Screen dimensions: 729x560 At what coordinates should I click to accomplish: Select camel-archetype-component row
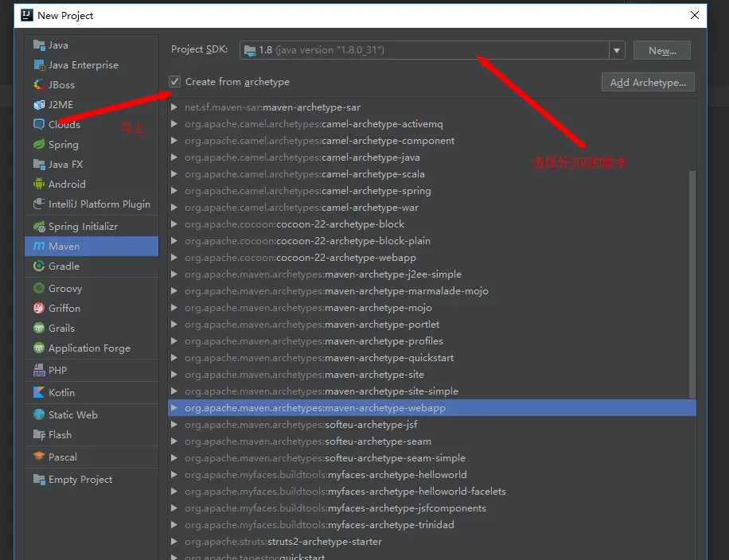432,141
